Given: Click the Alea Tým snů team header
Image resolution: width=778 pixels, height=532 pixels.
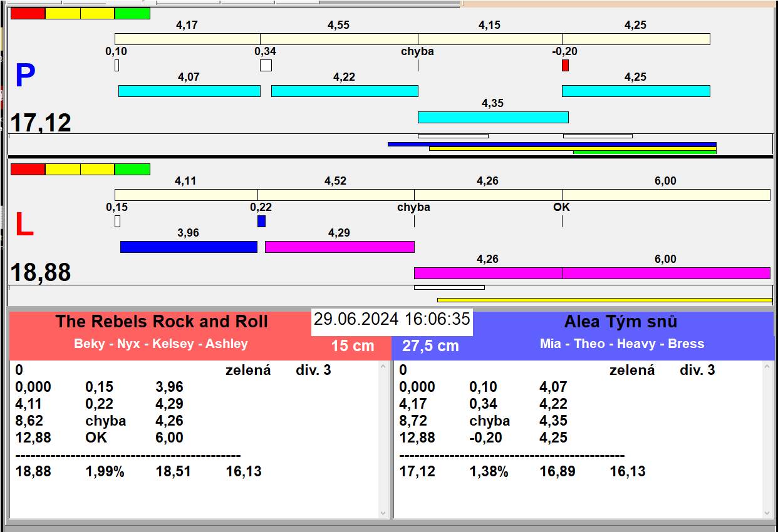Looking at the screenshot, I should 620,322.
